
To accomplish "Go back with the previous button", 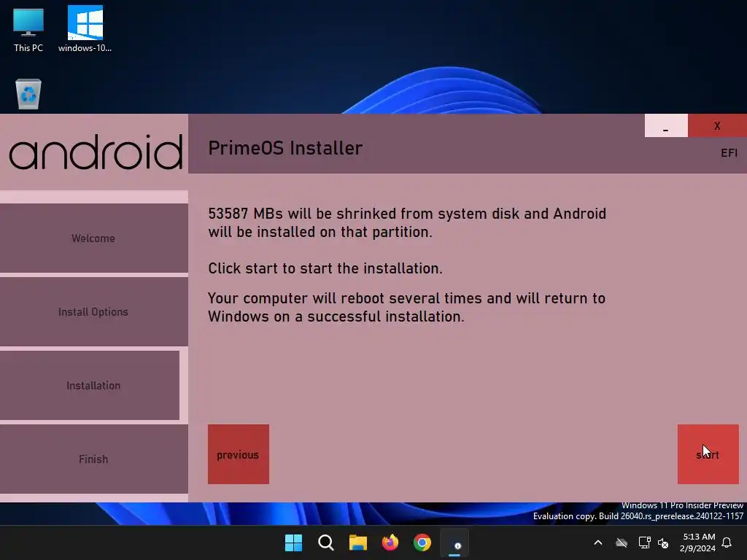I will (x=239, y=454).
